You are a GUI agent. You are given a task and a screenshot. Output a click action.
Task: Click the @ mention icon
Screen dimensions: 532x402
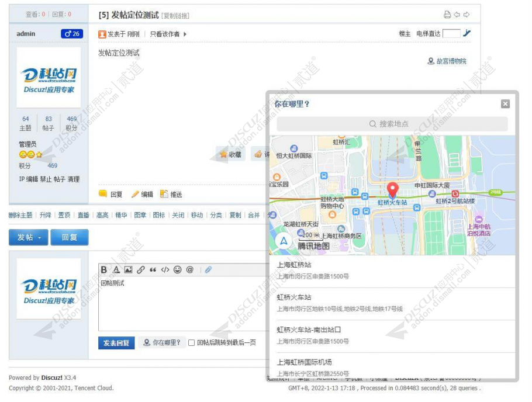pos(189,270)
